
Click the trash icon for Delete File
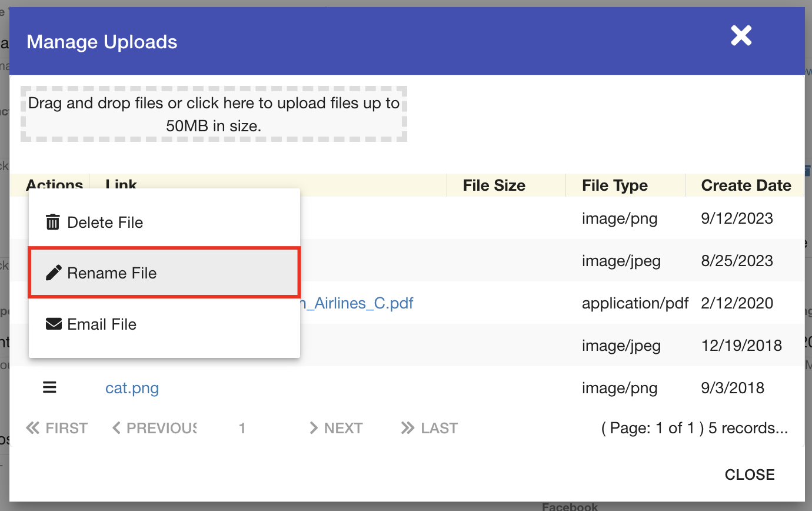[53, 223]
